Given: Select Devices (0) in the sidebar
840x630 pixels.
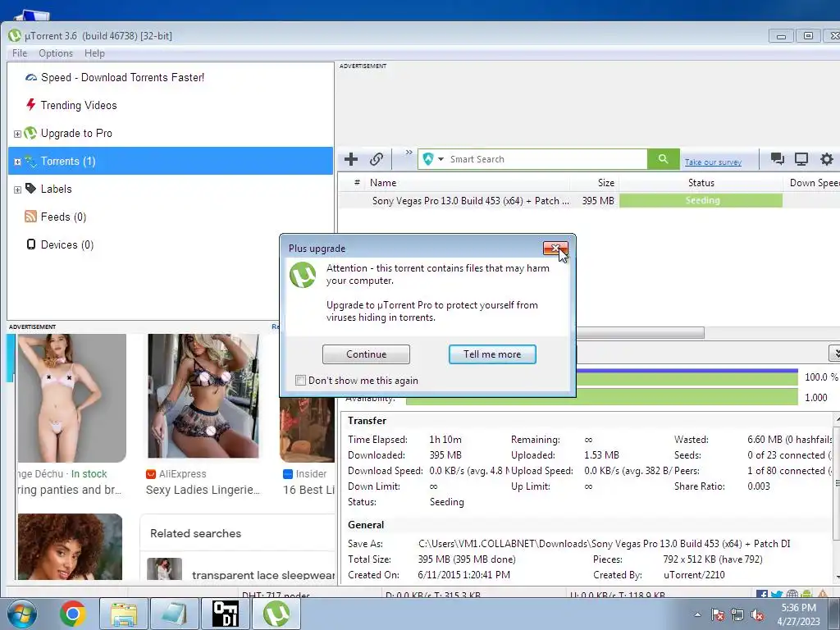Looking at the screenshot, I should pyautogui.click(x=67, y=244).
